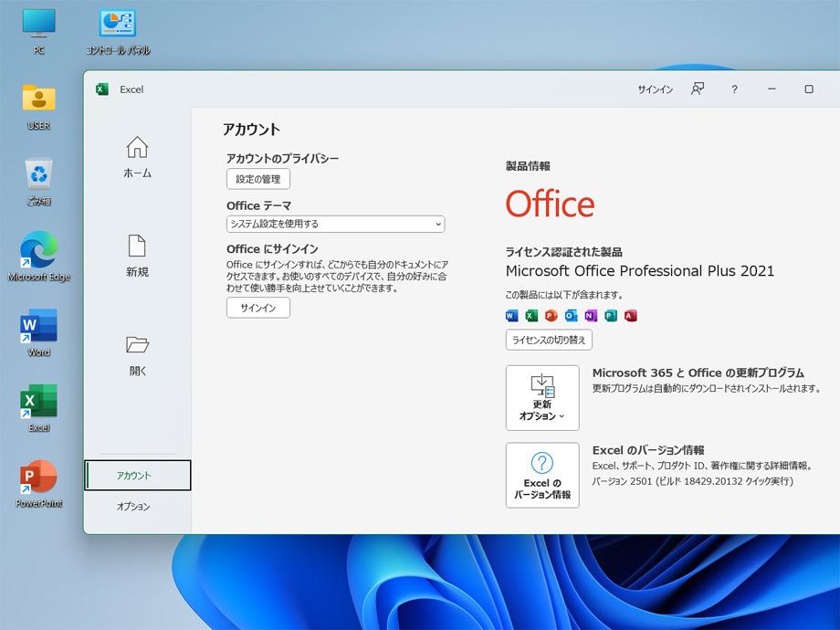840x630 pixels.
Task: Click the Publisher icon in included products
Action: click(611, 316)
